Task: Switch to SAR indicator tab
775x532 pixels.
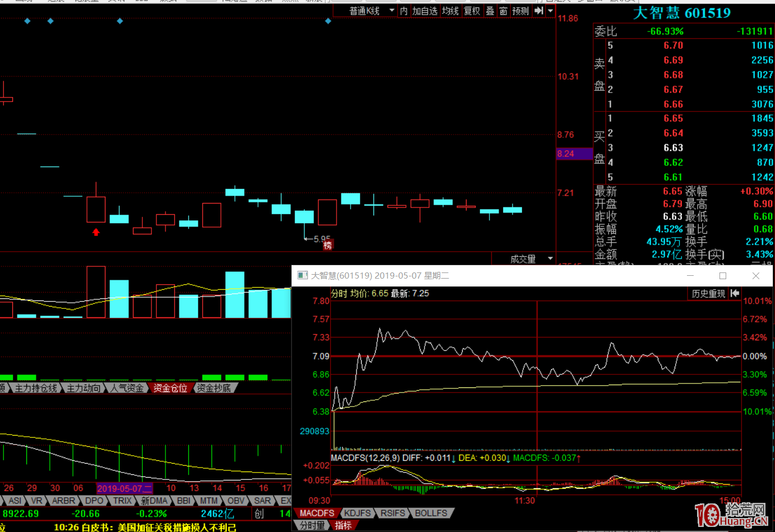Action: pyautogui.click(x=262, y=501)
